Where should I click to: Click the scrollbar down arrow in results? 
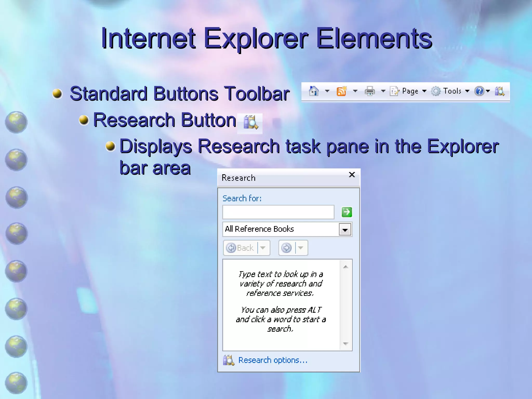pyautogui.click(x=345, y=344)
